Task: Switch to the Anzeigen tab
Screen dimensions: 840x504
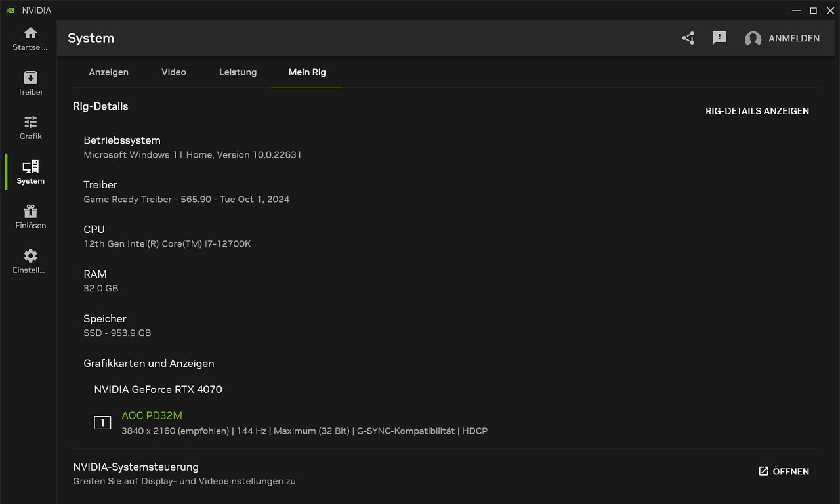Action: pos(109,72)
